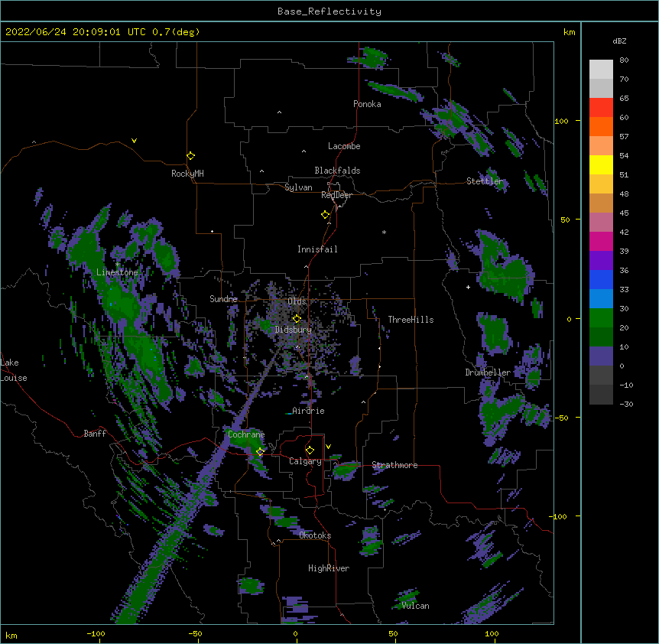Image resolution: width=659 pixels, height=644 pixels.
Task: Click the Blackfalds city label
Action: coord(337,171)
